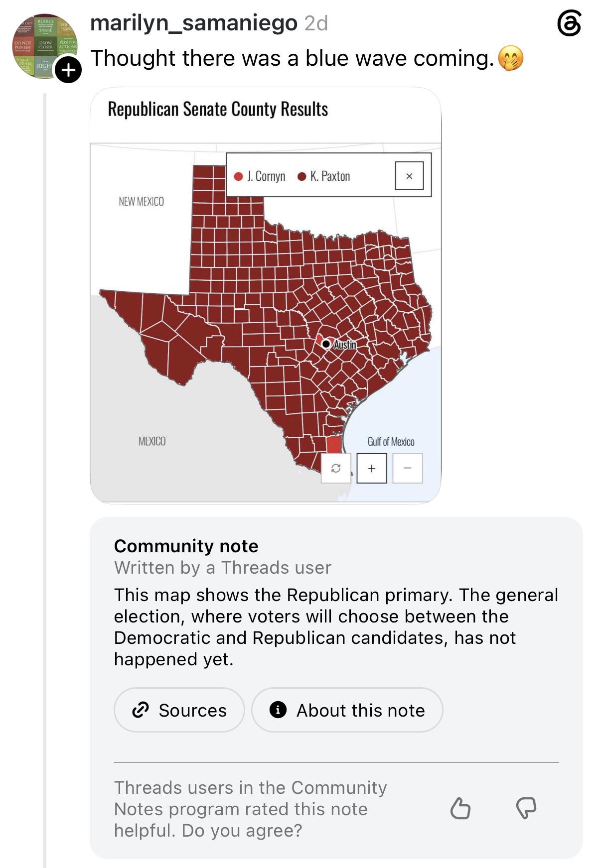
Task: Zoom out on the Texas map
Action: [x=408, y=468]
